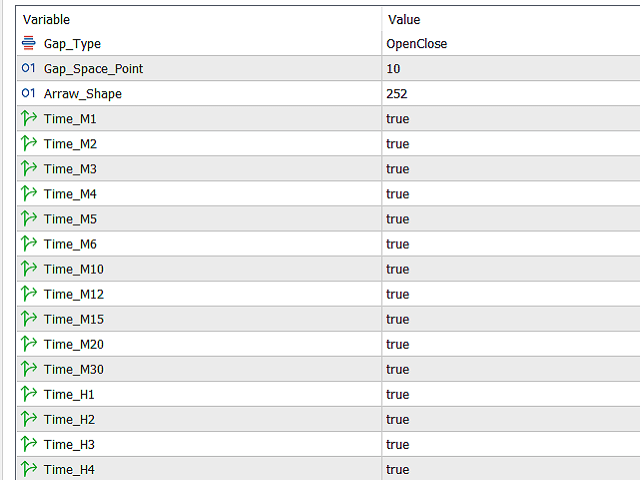Open the Time_M6 value dropdown
The width and height of the screenshot is (640, 480).
coord(398,244)
